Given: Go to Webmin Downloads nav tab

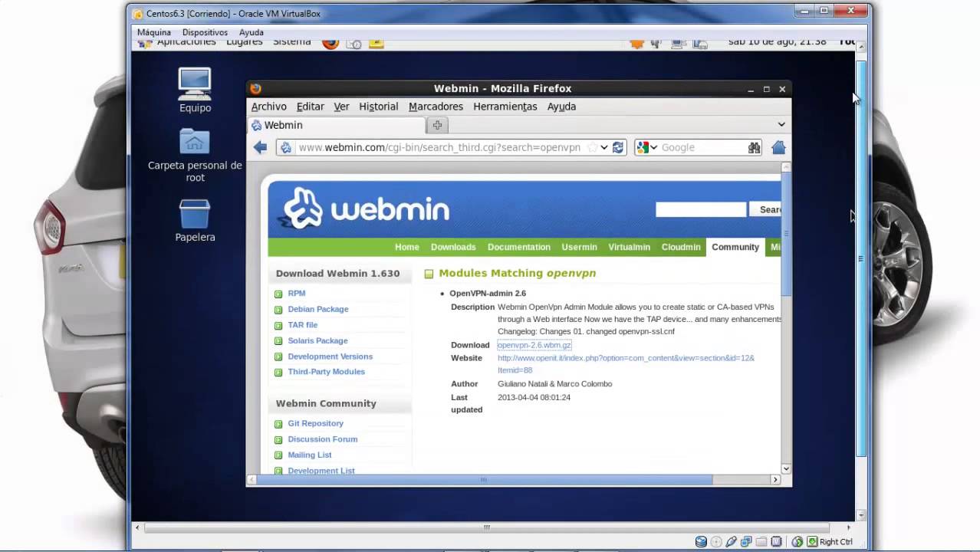Looking at the screenshot, I should pos(453,247).
